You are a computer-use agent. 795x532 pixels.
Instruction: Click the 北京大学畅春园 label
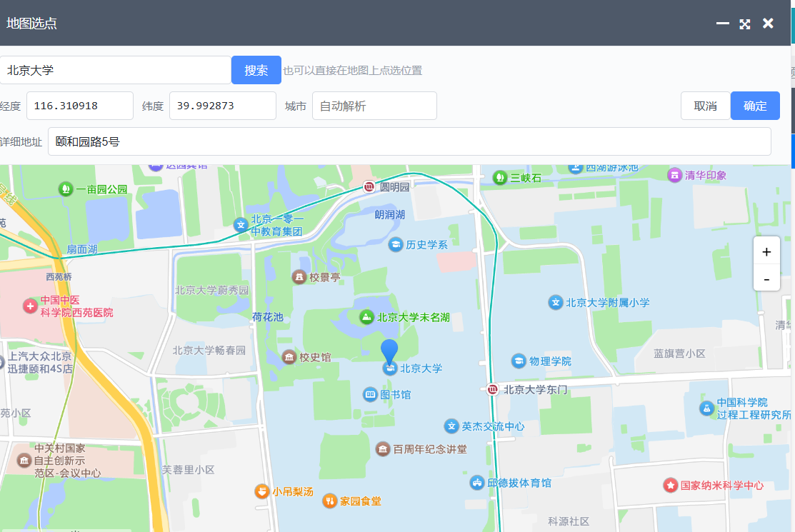(209, 350)
